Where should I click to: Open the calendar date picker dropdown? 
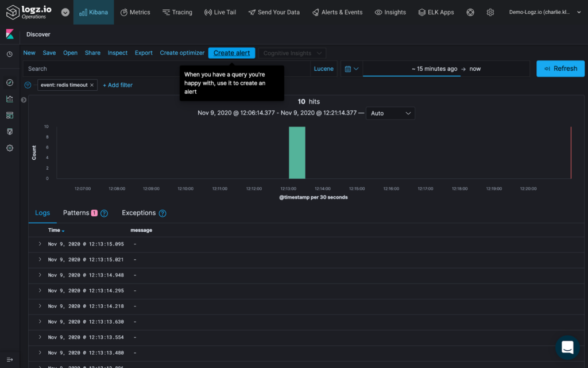352,68
